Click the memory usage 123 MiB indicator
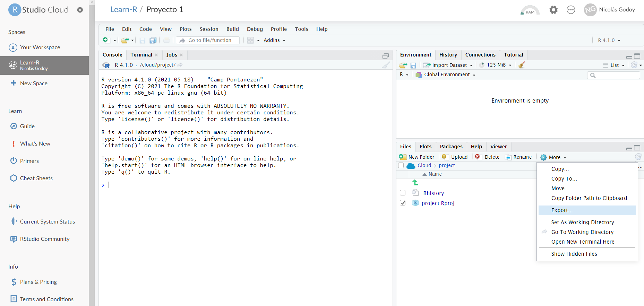 pyautogui.click(x=496, y=65)
